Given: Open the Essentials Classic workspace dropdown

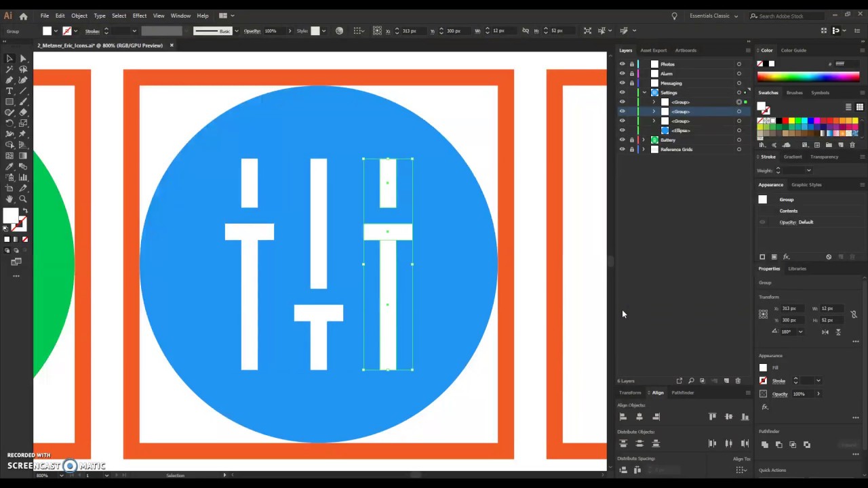Looking at the screenshot, I should [x=714, y=16].
